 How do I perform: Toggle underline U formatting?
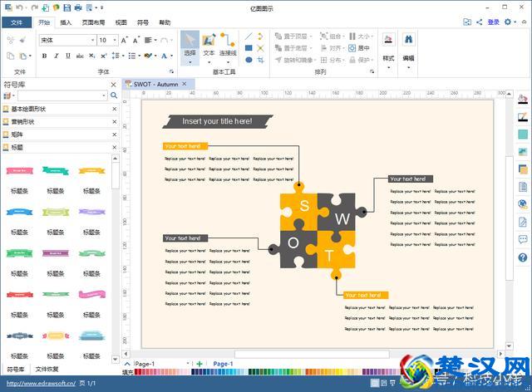(x=68, y=56)
